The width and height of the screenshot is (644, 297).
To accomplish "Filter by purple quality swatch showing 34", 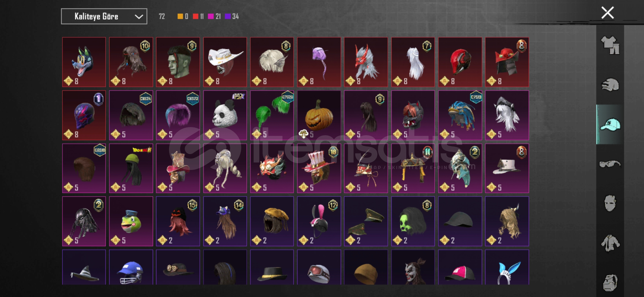I will click(x=228, y=16).
